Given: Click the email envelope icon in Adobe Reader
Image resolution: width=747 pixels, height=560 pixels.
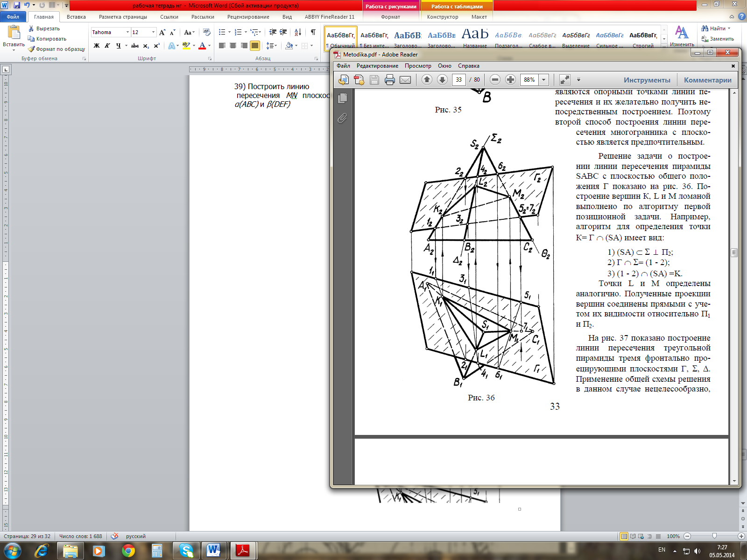Looking at the screenshot, I should tap(405, 80).
